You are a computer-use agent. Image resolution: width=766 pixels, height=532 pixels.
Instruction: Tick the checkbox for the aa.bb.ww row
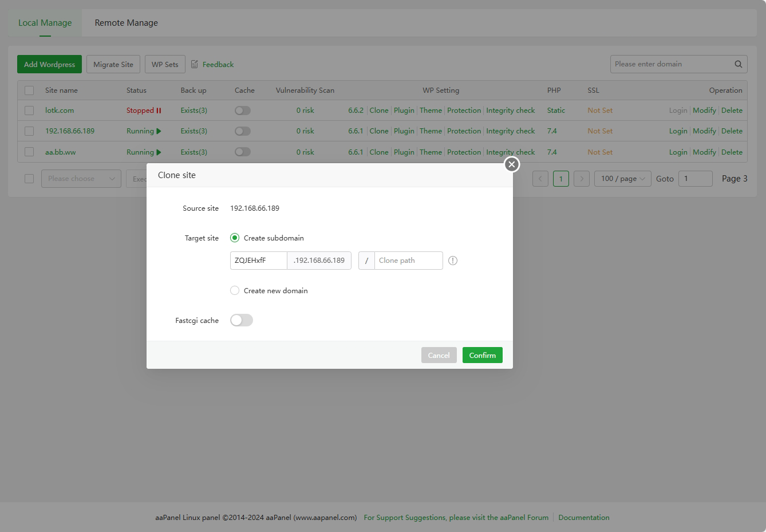click(29, 152)
